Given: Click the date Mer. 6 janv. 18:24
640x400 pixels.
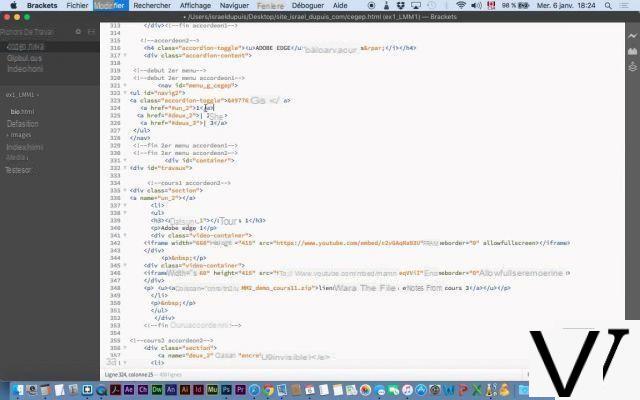Looking at the screenshot, I should tap(567, 6).
